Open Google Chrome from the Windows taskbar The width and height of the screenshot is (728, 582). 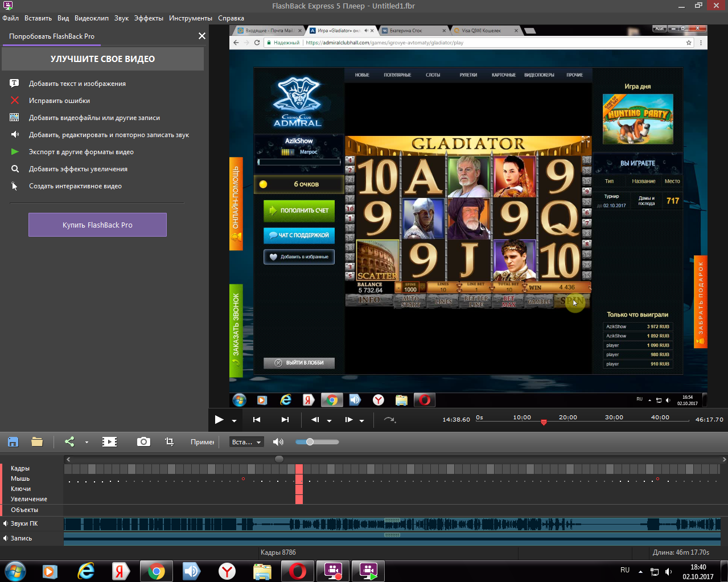click(x=157, y=571)
